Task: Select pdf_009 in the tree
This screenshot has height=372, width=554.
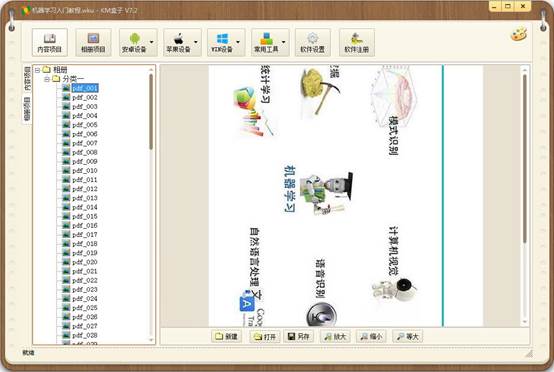Action: 85,161
